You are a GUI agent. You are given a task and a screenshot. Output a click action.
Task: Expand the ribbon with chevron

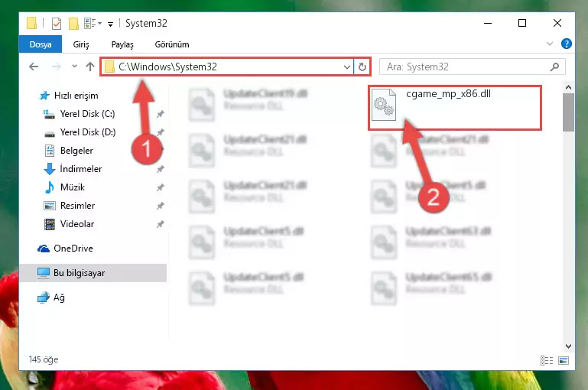point(550,44)
